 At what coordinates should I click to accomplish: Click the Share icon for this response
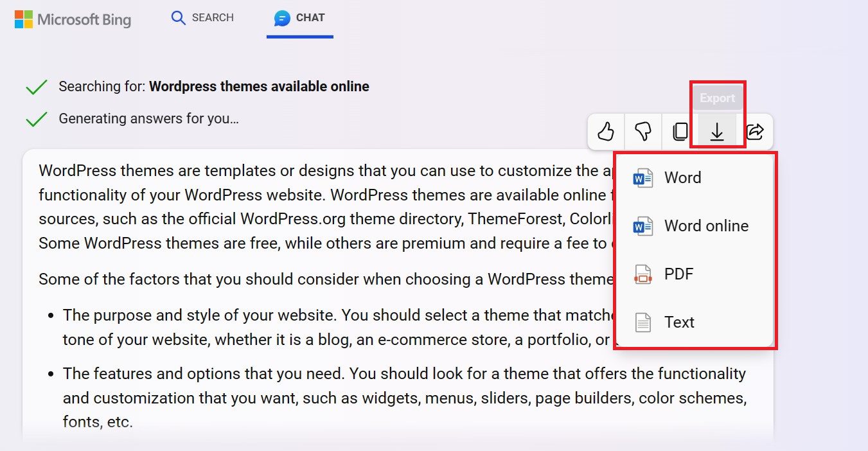pos(756,131)
